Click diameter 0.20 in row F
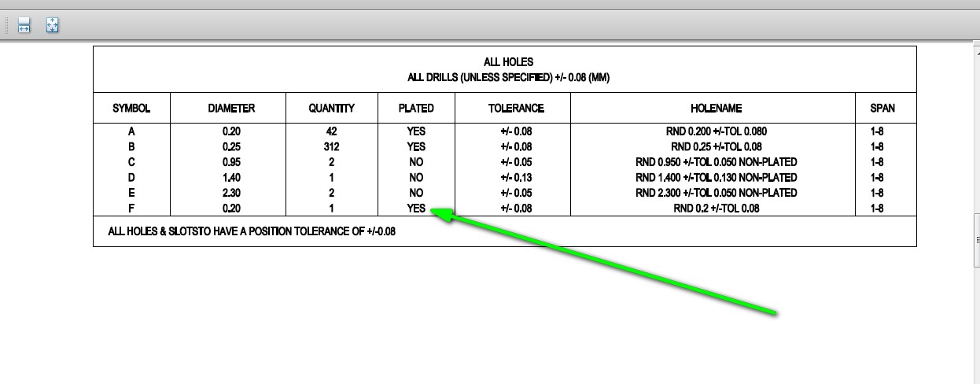 tap(231, 209)
